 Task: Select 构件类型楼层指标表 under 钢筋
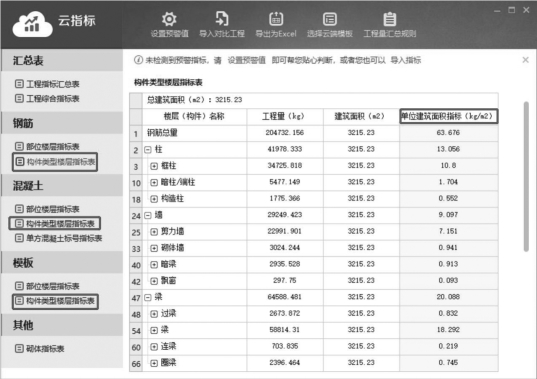click(55, 162)
